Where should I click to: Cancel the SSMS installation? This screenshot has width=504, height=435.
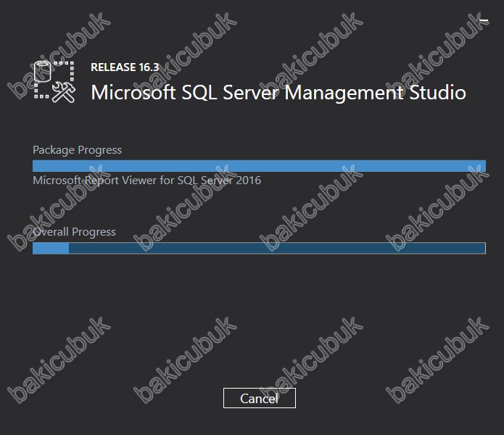click(260, 398)
